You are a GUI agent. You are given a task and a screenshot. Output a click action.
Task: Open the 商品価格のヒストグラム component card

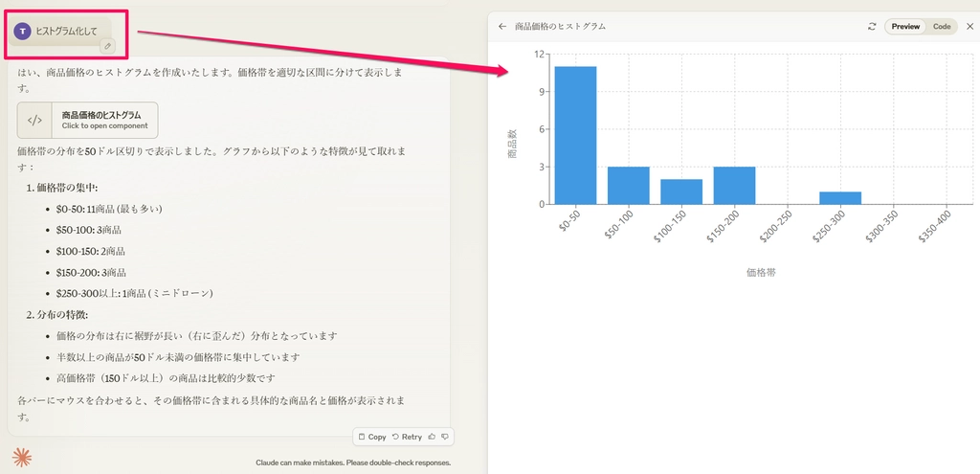(88, 121)
